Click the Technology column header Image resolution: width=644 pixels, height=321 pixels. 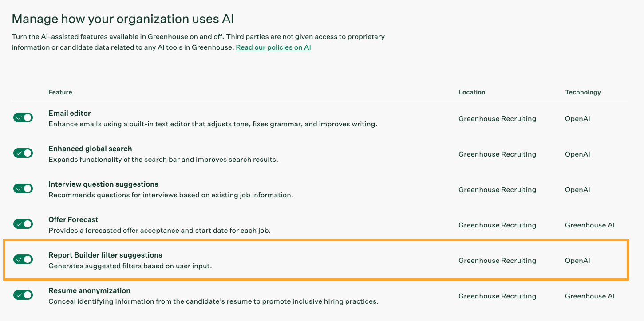pyautogui.click(x=582, y=92)
